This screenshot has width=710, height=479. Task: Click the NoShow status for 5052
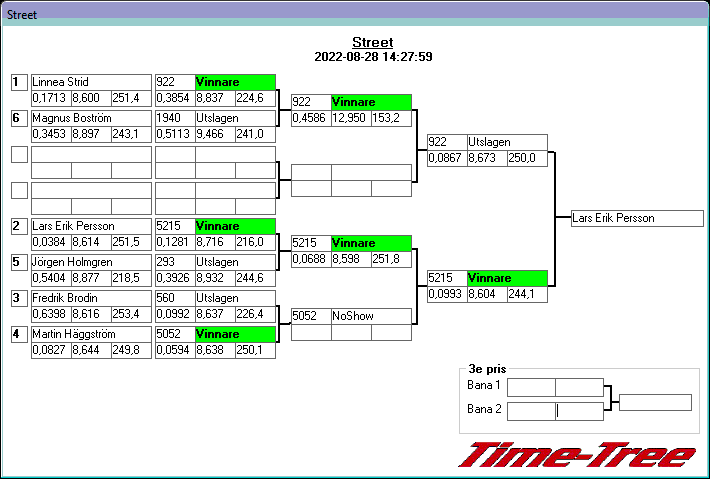point(371,316)
